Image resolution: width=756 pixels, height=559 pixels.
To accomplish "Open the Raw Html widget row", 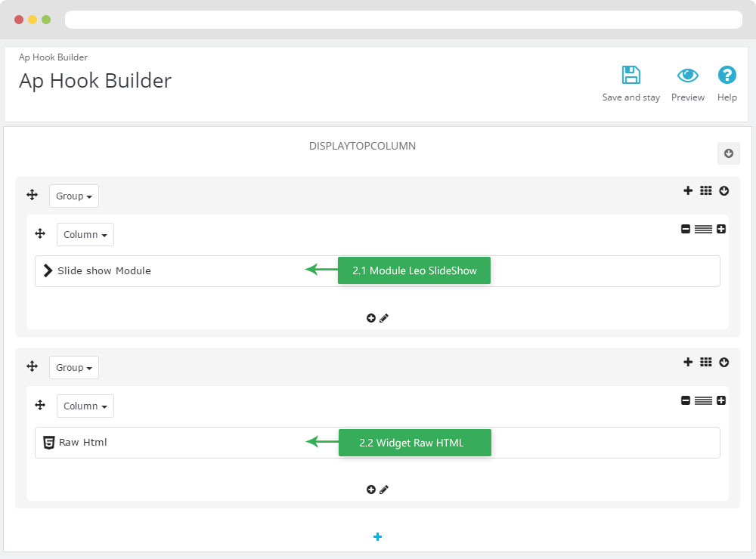I will 377,443.
